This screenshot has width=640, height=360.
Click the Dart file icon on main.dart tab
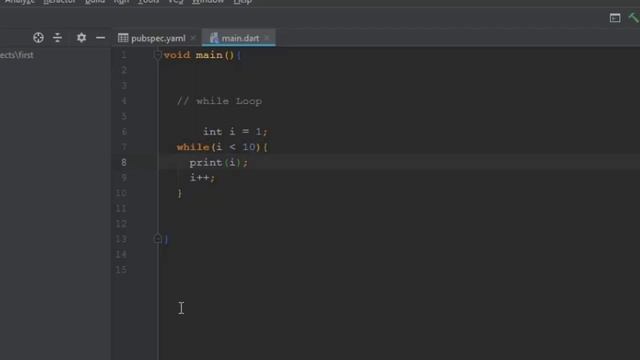[x=214, y=38]
